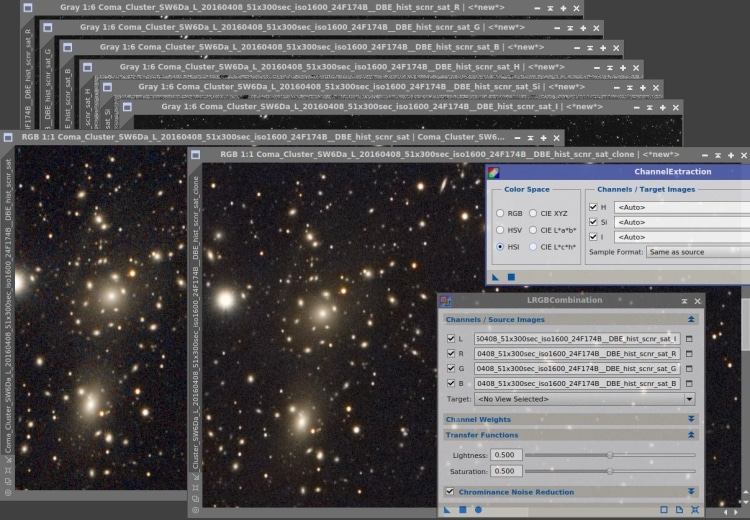Click the H target image field showing <Auto>
The image size is (750, 520).
tap(682, 207)
